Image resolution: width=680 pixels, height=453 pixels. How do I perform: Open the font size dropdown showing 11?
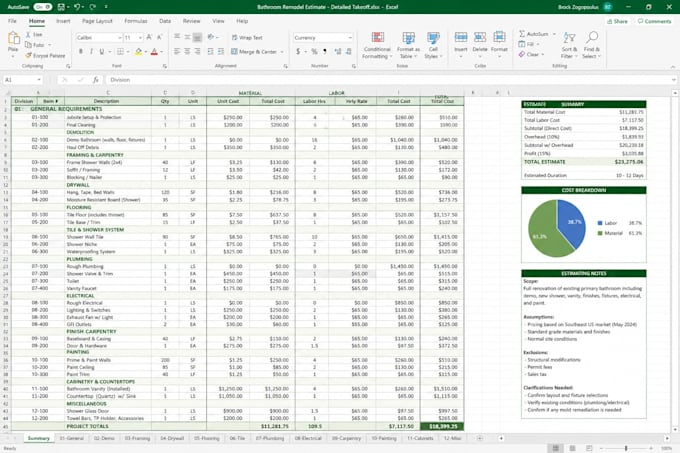tap(140, 38)
